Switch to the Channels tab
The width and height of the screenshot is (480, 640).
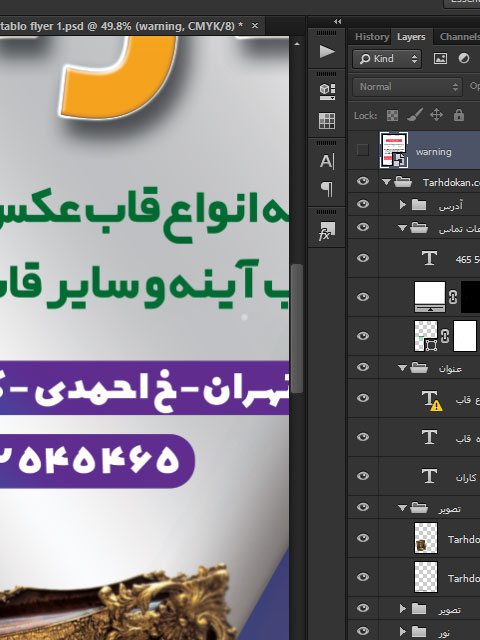click(459, 37)
